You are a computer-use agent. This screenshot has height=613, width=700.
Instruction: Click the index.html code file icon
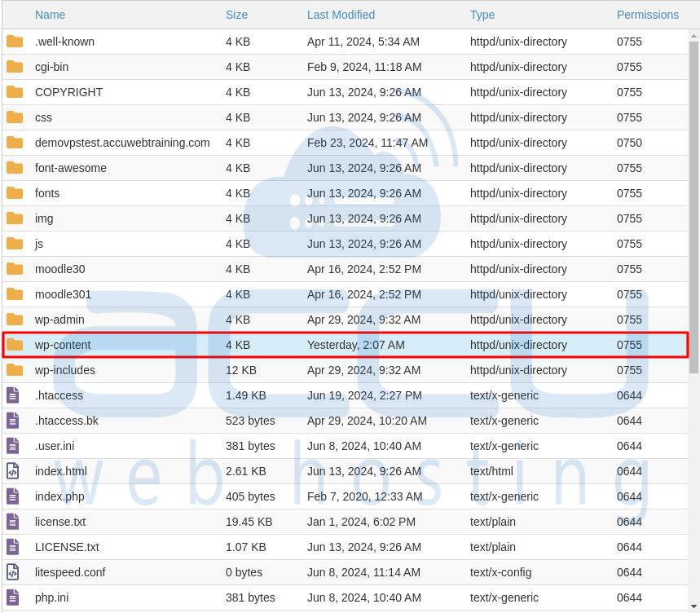(13, 471)
